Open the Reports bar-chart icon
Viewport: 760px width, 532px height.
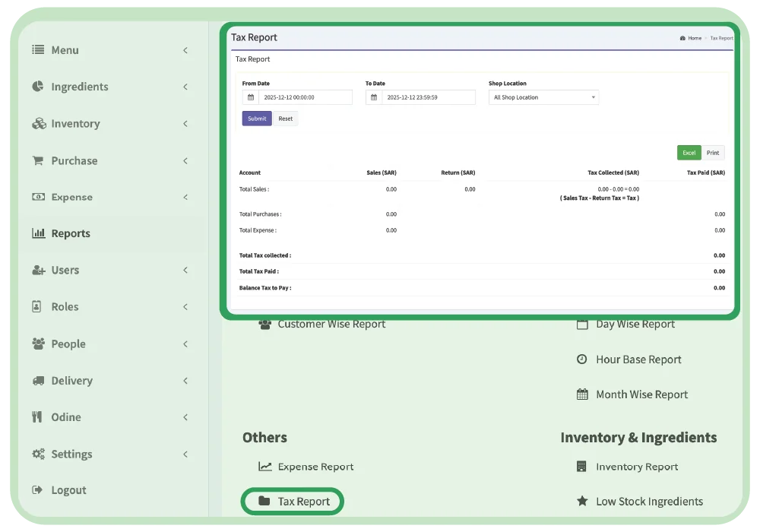coord(38,233)
